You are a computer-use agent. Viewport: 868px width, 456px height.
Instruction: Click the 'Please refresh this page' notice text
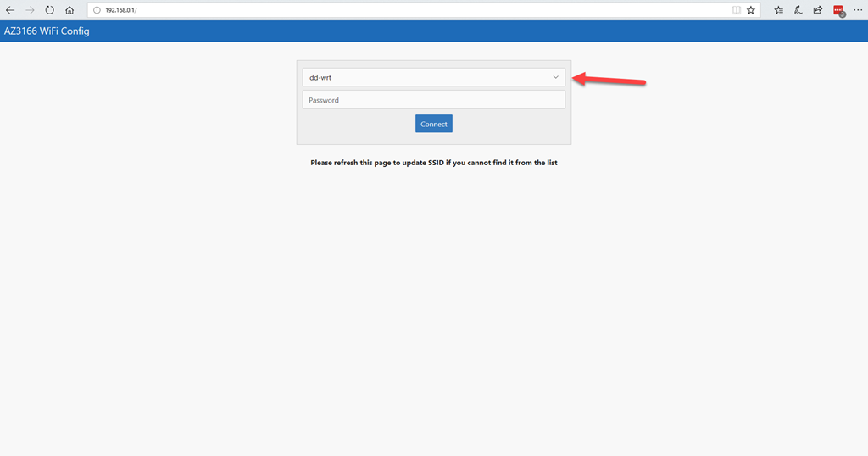pyautogui.click(x=434, y=163)
